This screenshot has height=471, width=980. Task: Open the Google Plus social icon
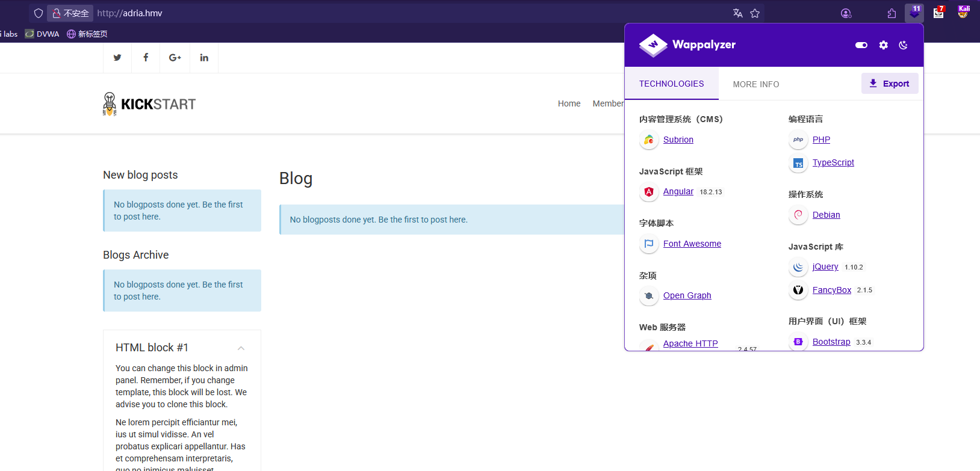point(175,58)
